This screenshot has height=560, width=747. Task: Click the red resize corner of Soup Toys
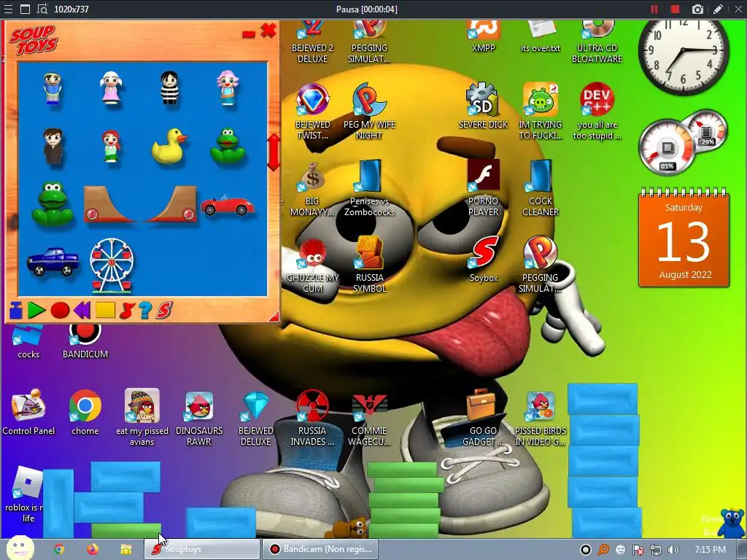coord(274,316)
